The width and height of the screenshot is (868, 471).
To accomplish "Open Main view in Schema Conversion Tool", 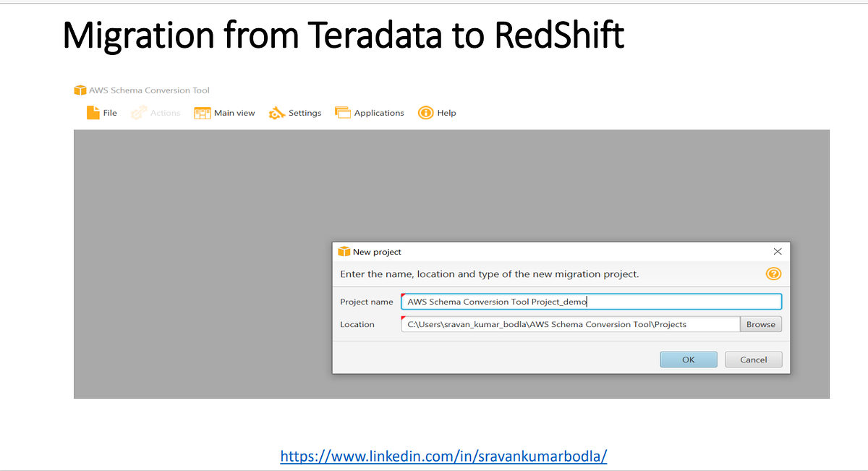I will pyautogui.click(x=224, y=112).
